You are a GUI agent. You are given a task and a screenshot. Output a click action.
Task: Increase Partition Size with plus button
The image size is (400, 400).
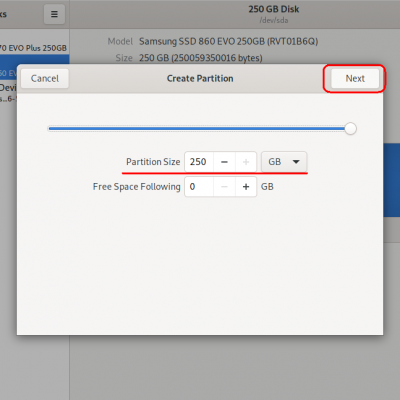[x=246, y=162]
